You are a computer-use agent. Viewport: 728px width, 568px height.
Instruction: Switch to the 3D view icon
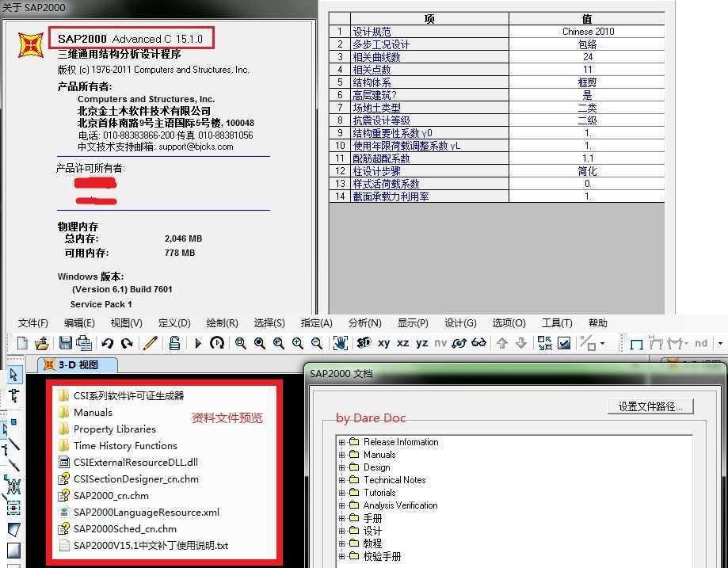pyautogui.click(x=364, y=343)
